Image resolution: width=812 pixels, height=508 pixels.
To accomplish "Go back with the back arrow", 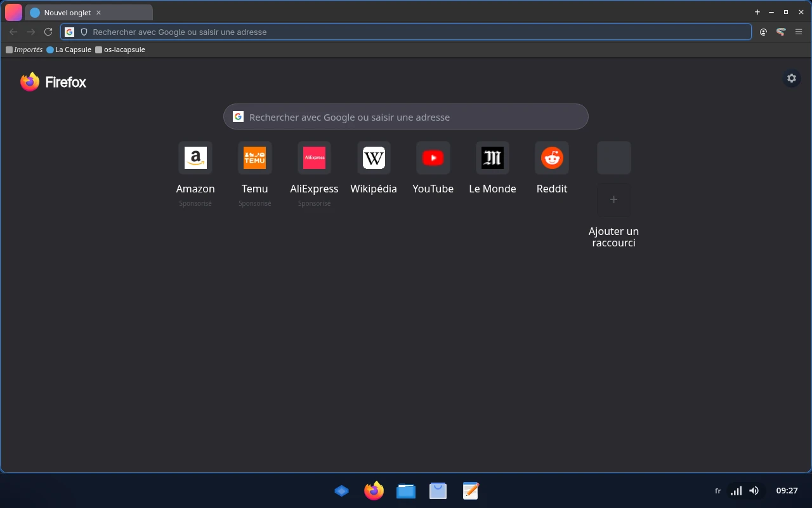I will pos(13,32).
